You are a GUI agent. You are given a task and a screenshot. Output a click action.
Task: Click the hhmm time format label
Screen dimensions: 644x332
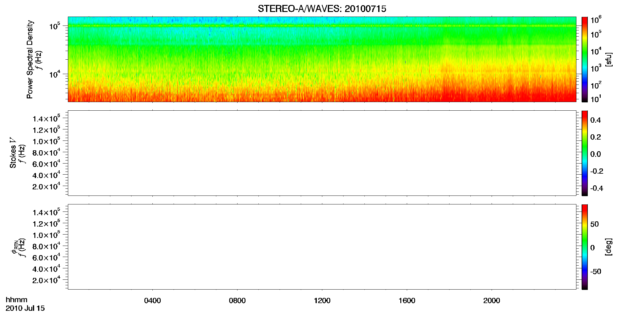point(17,300)
